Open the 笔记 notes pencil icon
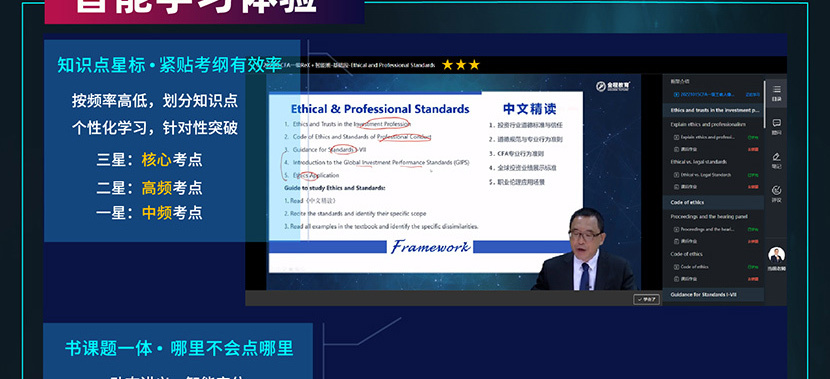The width and height of the screenshot is (830, 379). point(776,160)
